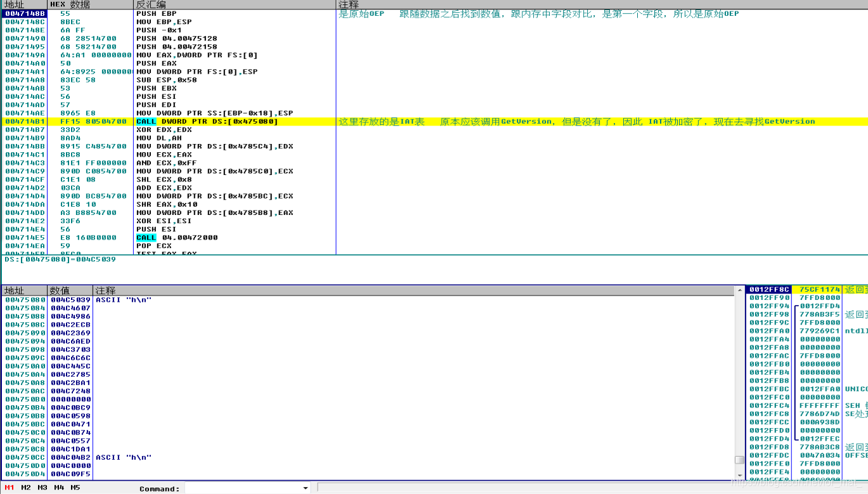Select the XOR ESI,ESI instruction
This screenshot has height=494, width=868.
pyautogui.click(x=164, y=221)
